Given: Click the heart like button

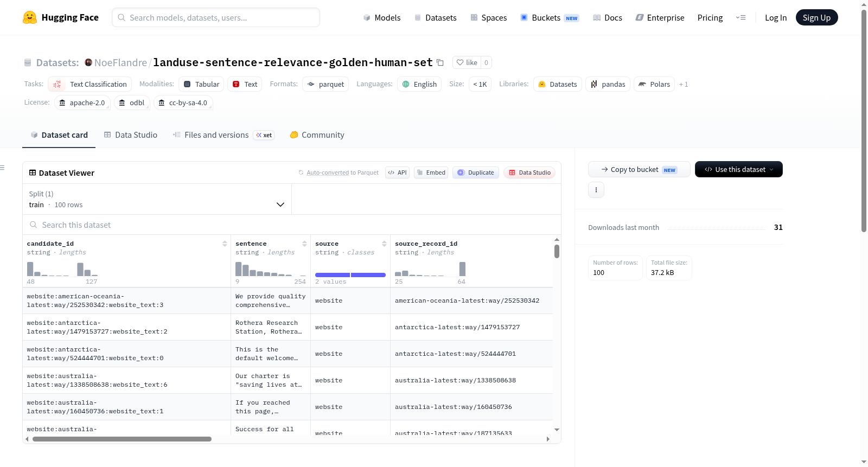Looking at the screenshot, I should tap(467, 63).
